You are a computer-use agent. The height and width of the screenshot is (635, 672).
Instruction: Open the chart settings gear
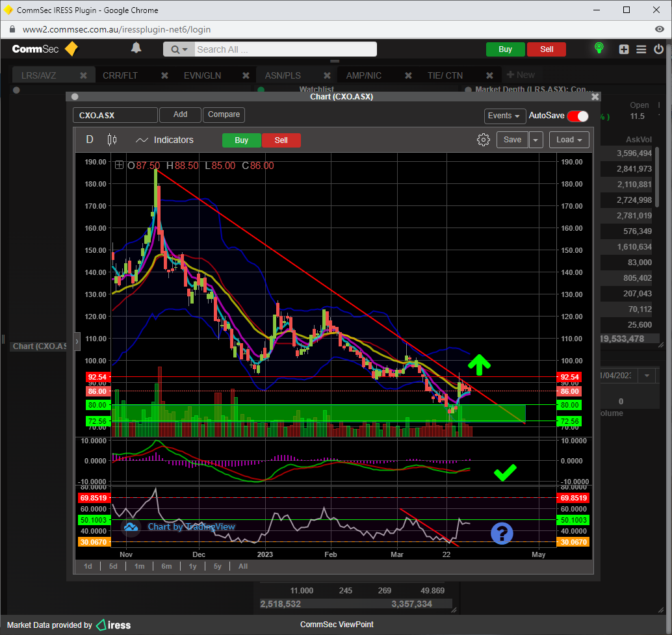click(483, 140)
